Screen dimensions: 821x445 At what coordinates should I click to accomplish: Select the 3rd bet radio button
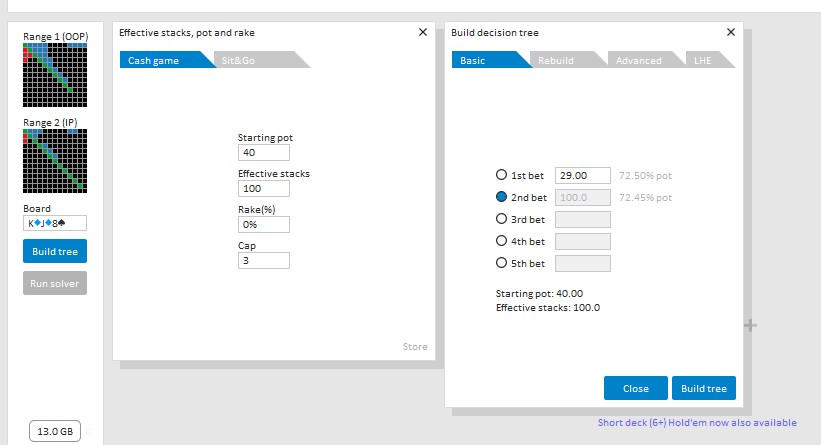(x=503, y=219)
